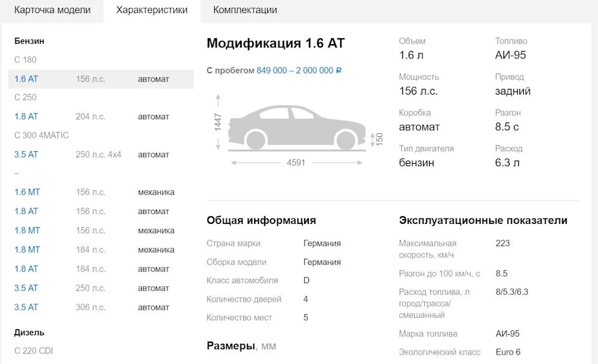Click the C 220 CDI group label
598x364 pixels.
pyautogui.click(x=34, y=351)
